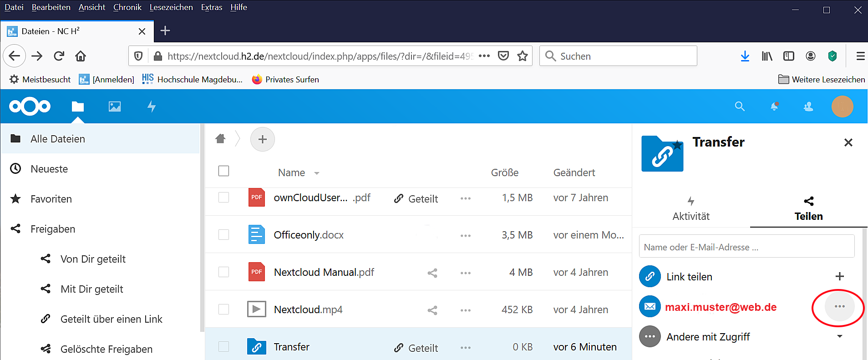Add new share link with plus
Viewport: 868px width, 360px height.
(x=840, y=276)
